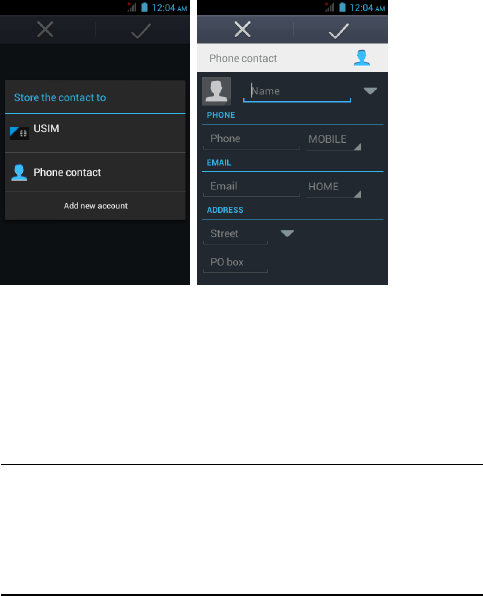Open the HOME email type dropdown
Screen dimensions: 483x596
[x=333, y=187]
